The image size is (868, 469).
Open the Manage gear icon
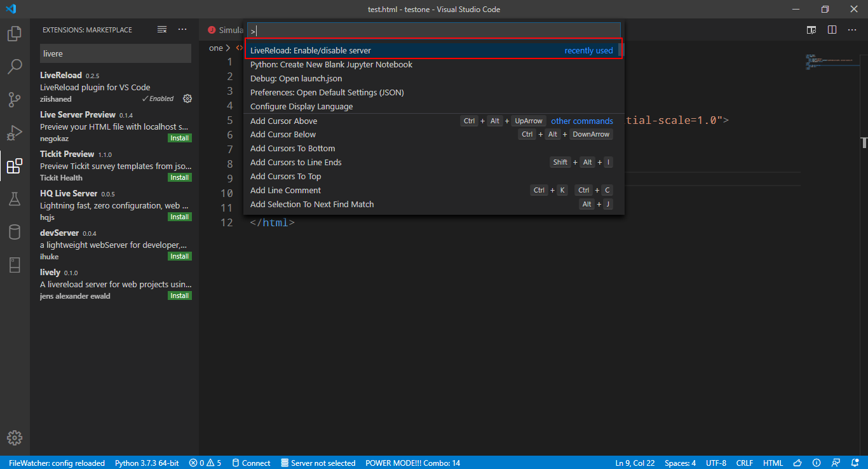pyautogui.click(x=15, y=438)
